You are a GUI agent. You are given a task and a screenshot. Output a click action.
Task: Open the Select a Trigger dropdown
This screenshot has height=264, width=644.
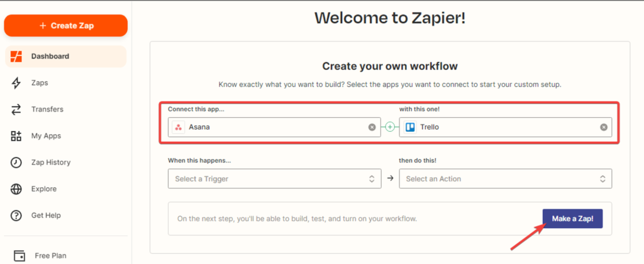pyautogui.click(x=274, y=179)
